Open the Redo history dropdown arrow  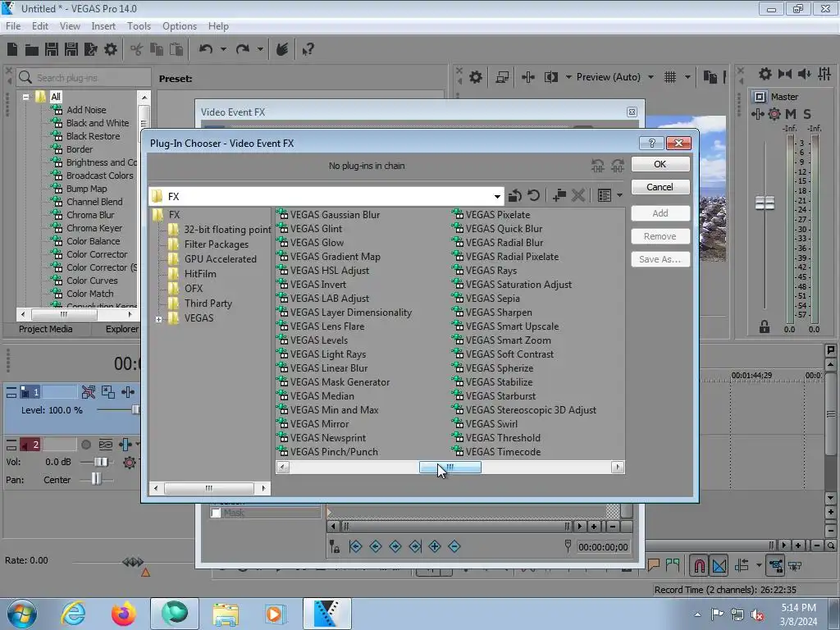tap(260, 49)
